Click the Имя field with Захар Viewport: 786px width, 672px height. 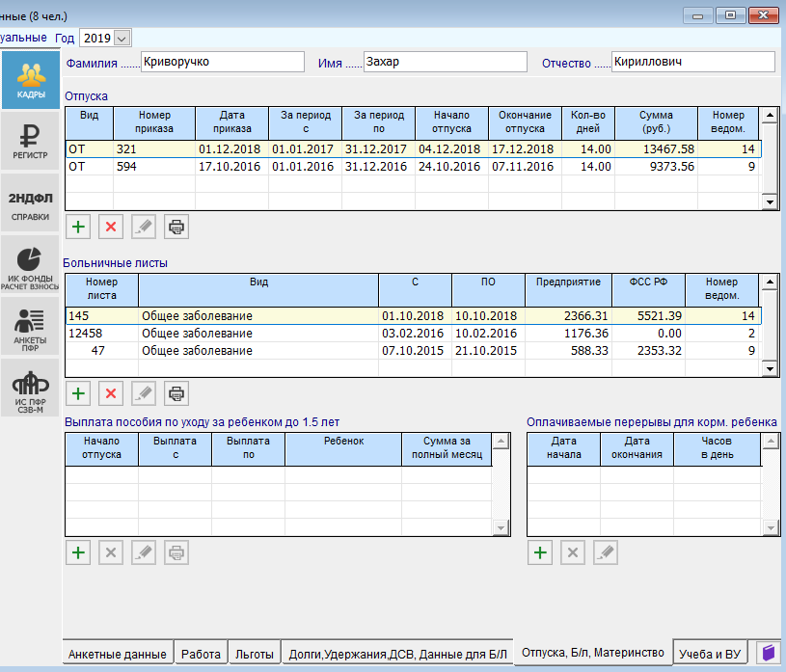point(446,62)
